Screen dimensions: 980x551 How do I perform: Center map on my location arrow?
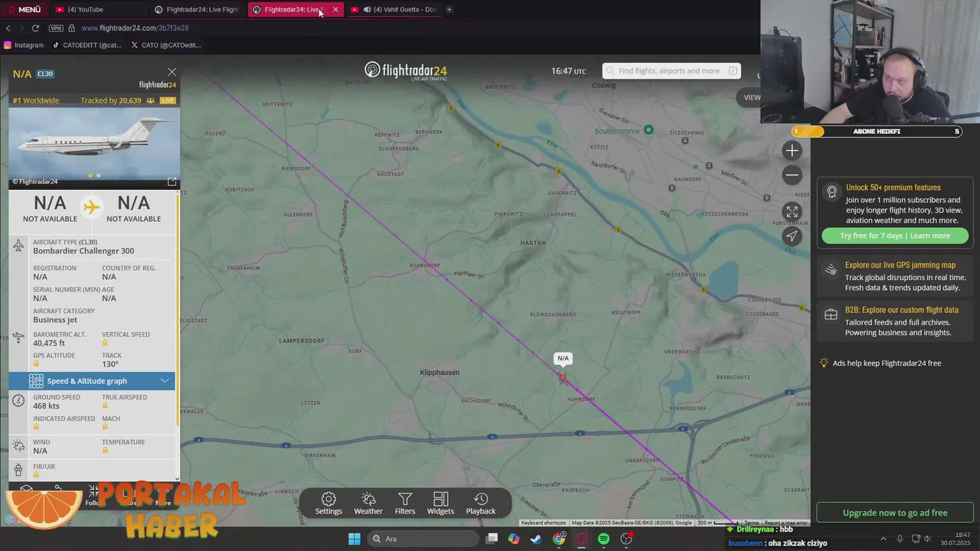[792, 236]
